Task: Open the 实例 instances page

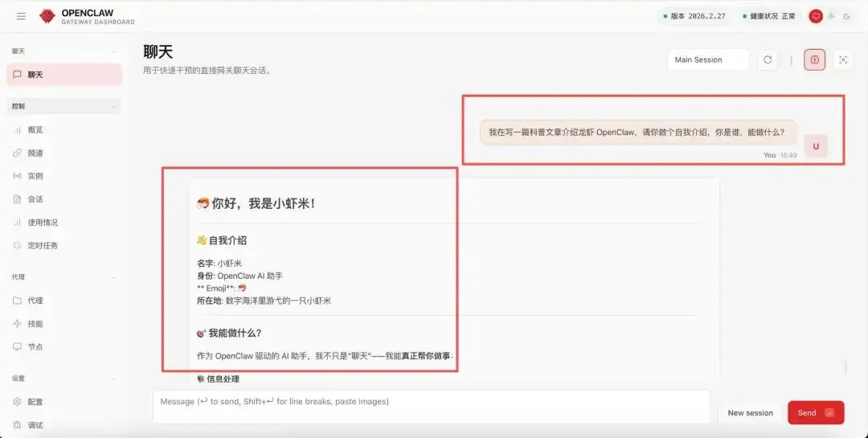Action: [x=63, y=176]
